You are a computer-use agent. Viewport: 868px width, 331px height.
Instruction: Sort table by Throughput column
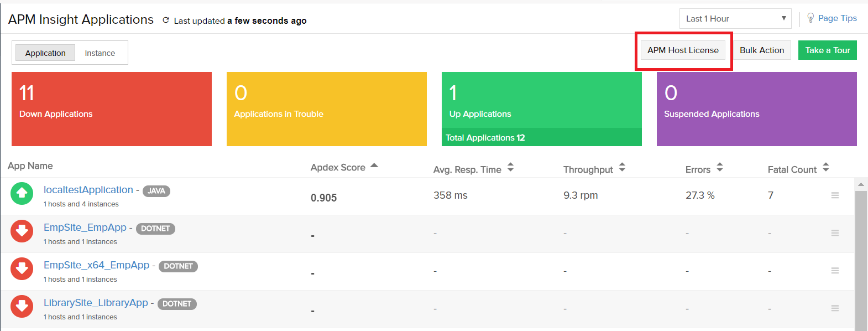[x=622, y=167]
